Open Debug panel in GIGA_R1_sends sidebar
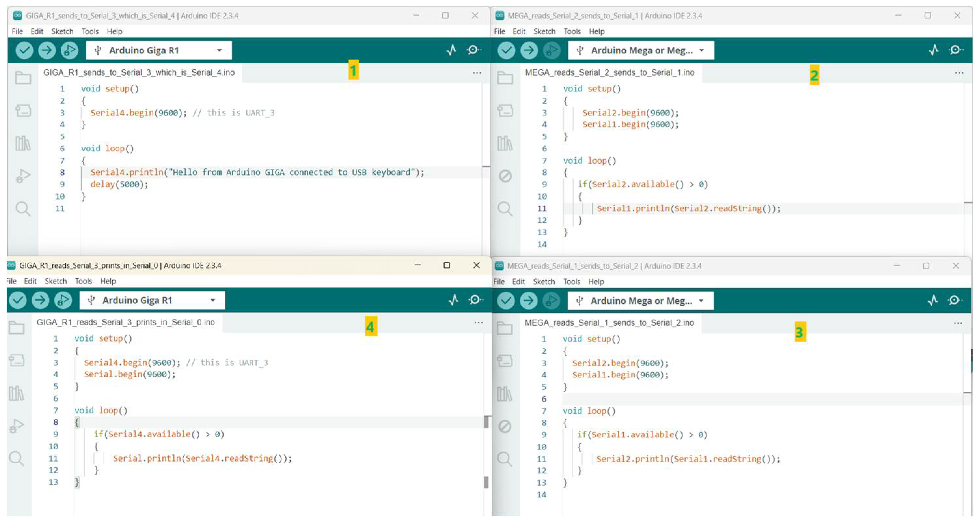980x527 pixels. coord(23,176)
